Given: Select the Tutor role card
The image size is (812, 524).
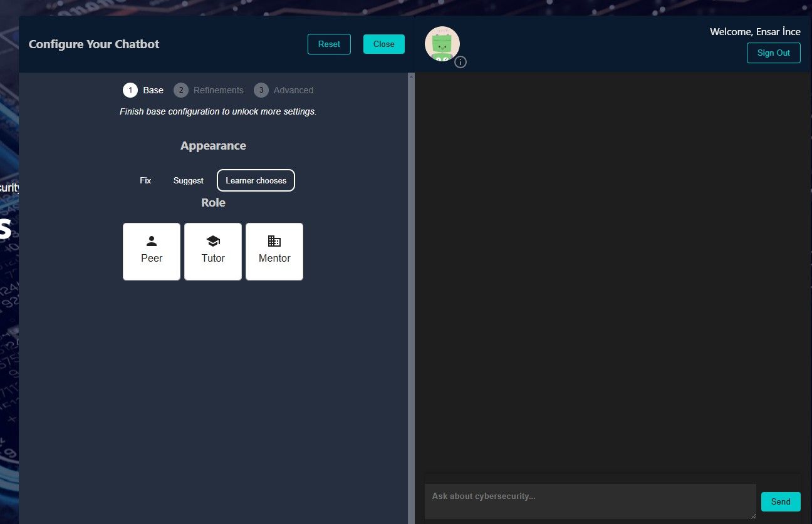Looking at the screenshot, I should (213, 252).
